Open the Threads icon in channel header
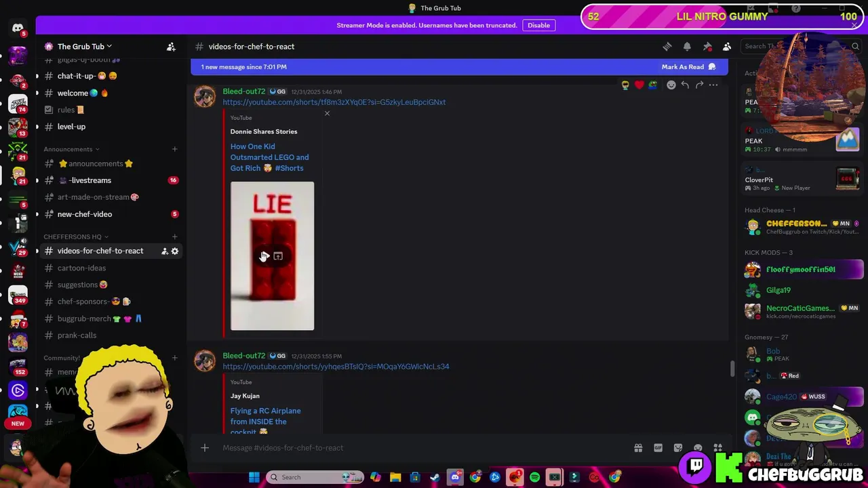This screenshot has width=868, height=488. [x=667, y=46]
